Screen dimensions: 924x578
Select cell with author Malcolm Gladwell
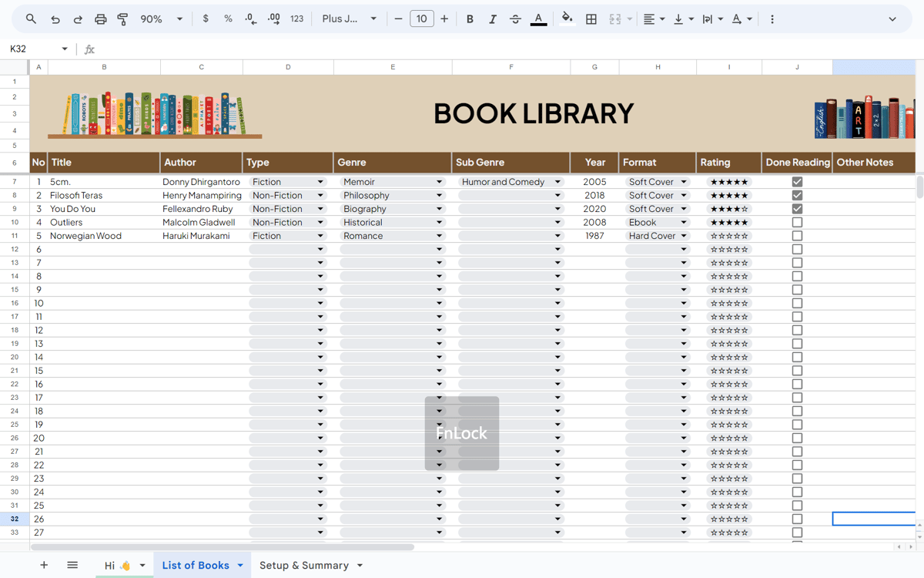pyautogui.click(x=201, y=222)
